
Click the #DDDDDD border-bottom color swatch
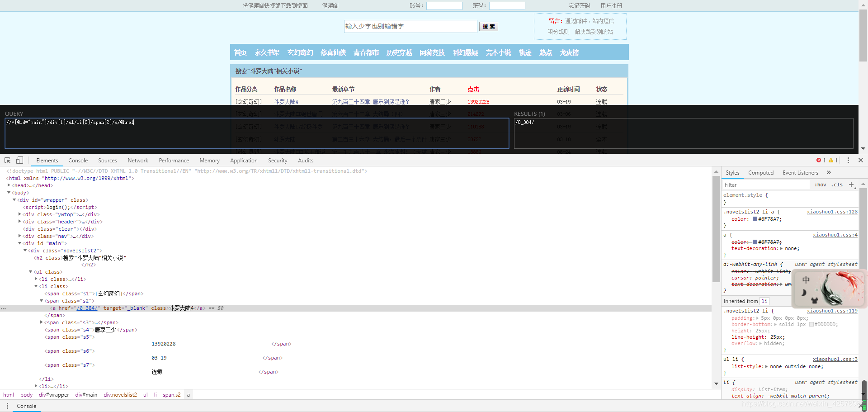[811, 324]
